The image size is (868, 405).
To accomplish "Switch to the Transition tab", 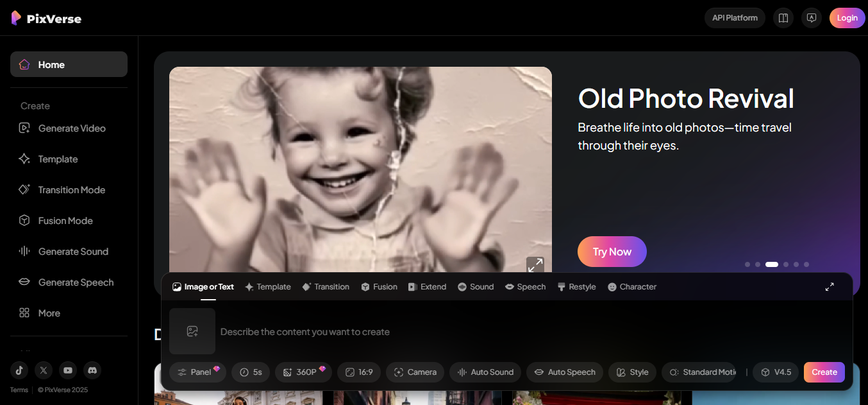I will 326,287.
